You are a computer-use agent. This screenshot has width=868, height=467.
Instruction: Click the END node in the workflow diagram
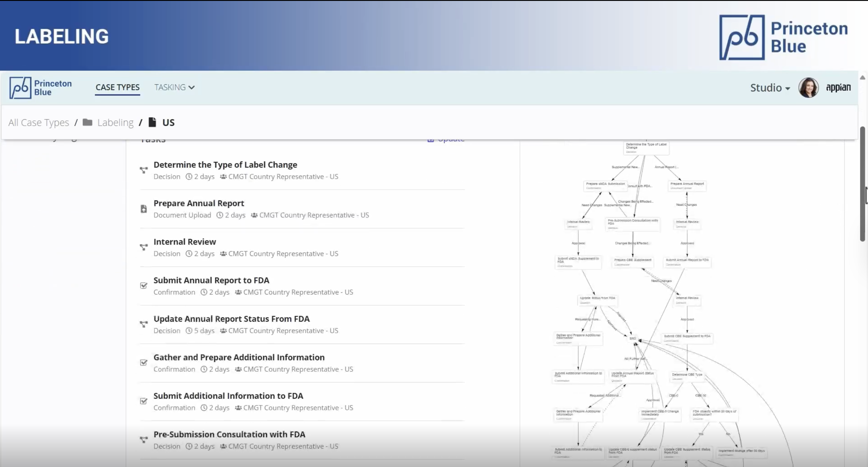pyautogui.click(x=632, y=338)
